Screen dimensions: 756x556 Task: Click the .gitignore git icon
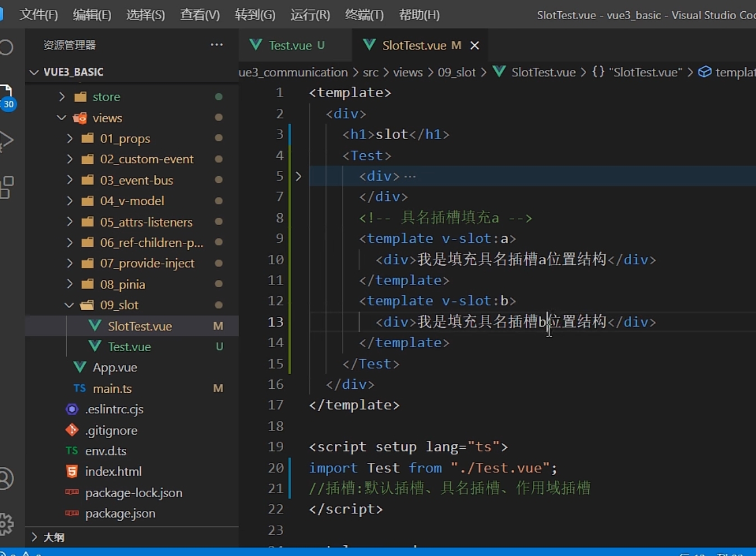point(72,430)
